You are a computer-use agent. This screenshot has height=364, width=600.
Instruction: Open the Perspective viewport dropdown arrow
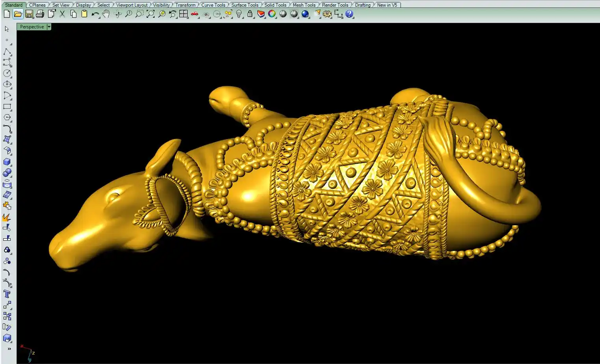49,27
